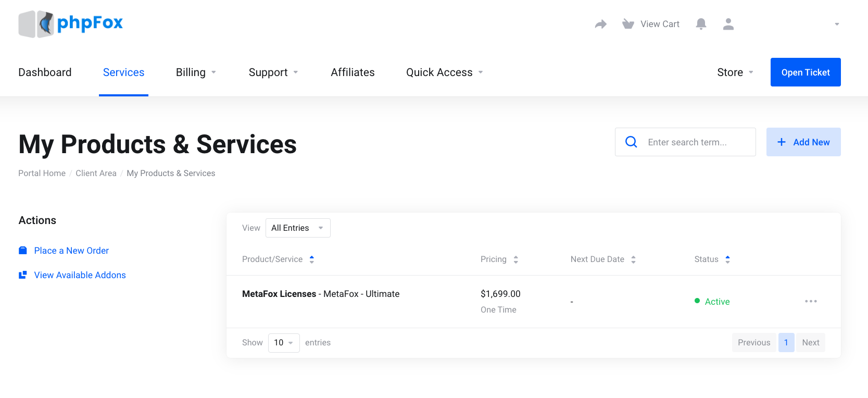The image size is (868, 398).
Task: Expand the Support menu
Action: click(x=274, y=72)
